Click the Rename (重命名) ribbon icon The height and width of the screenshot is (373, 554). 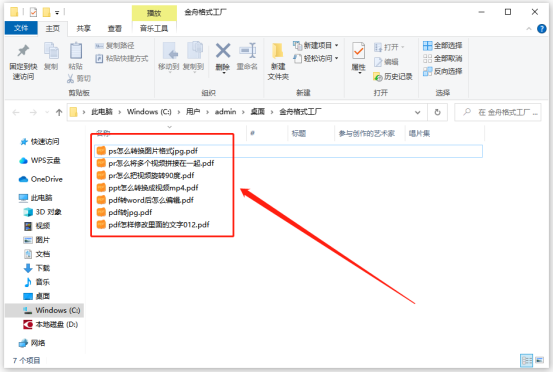pyautogui.click(x=247, y=51)
